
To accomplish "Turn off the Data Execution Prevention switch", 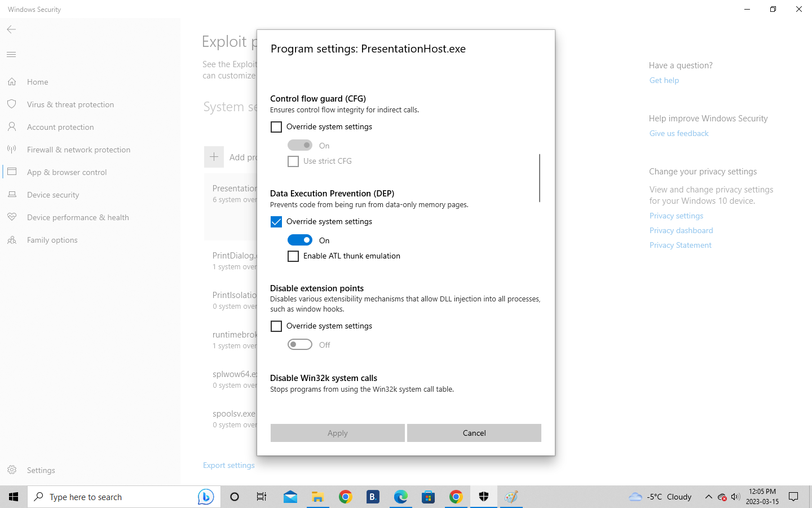I will 300,240.
